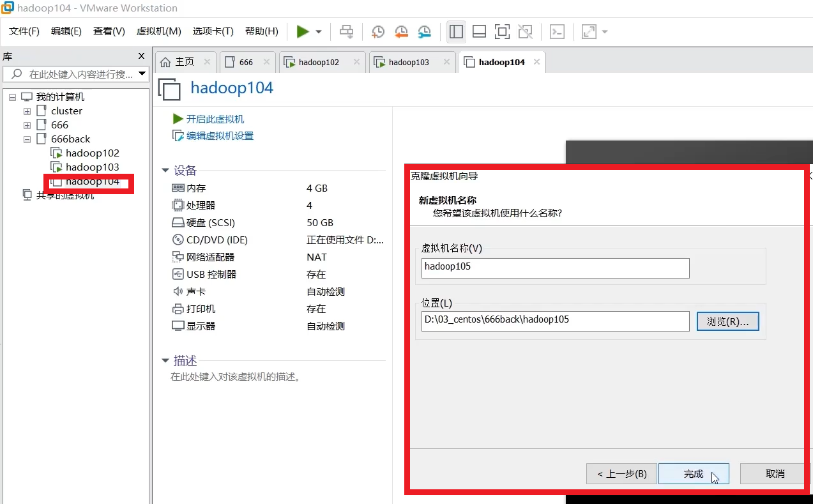Expand the cluster folder node
The height and width of the screenshot is (504, 813).
point(27,111)
